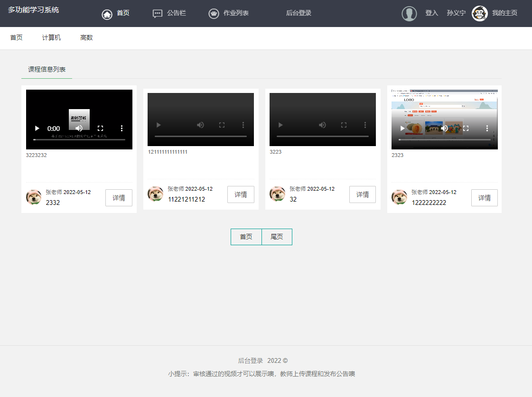Play the 3223232 course video
This screenshot has width=532, height=397.
37,129
